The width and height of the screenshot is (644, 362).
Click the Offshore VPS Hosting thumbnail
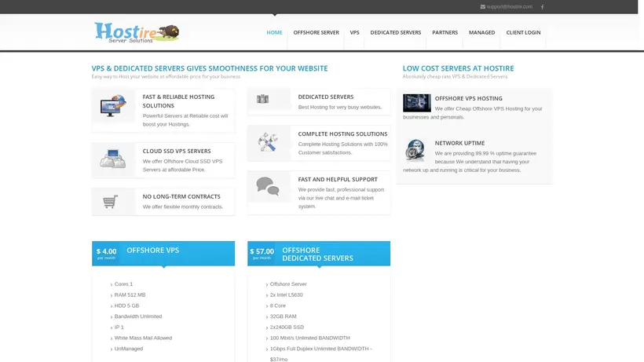pyautogui.click(x=417, y=103)
